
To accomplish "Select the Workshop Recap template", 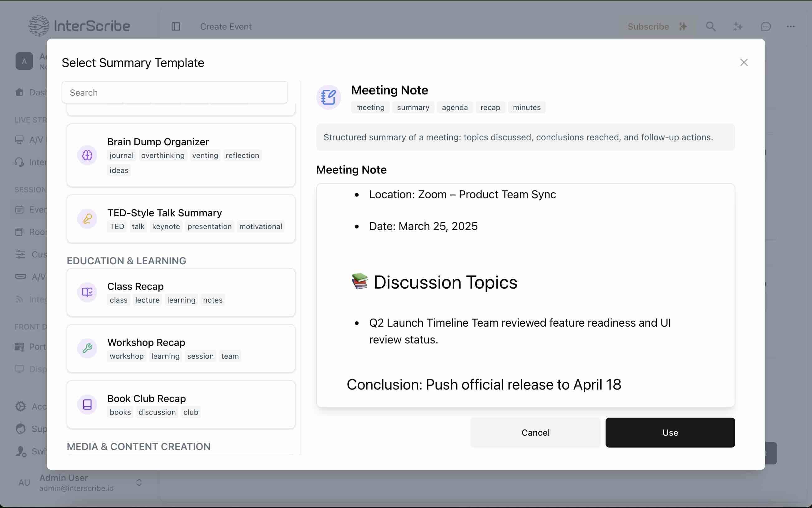I will pyautogui.click(x=181, y=348).
